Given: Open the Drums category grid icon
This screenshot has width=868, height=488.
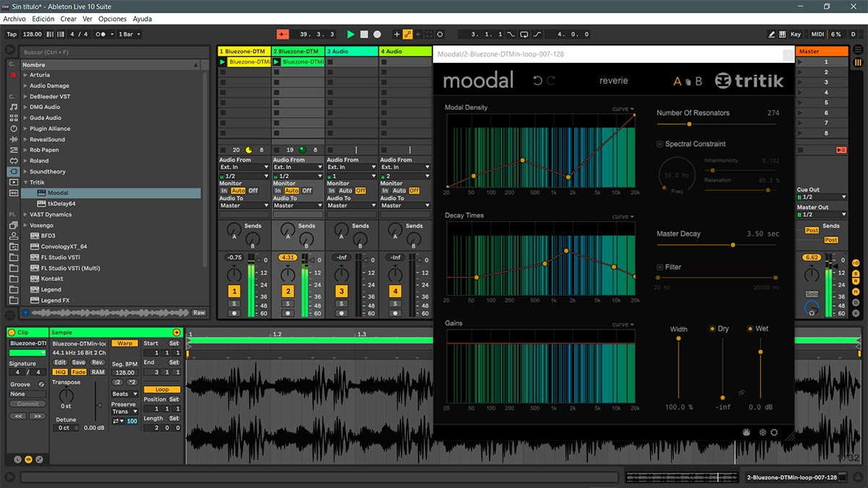Looking at the screenshot, I should coord(12,118).
